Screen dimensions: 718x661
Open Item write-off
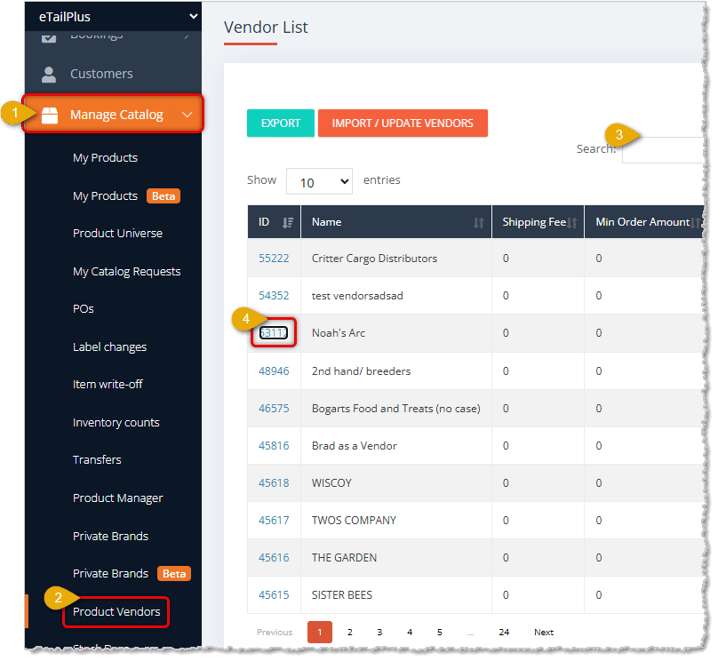[x=108, y=385]
